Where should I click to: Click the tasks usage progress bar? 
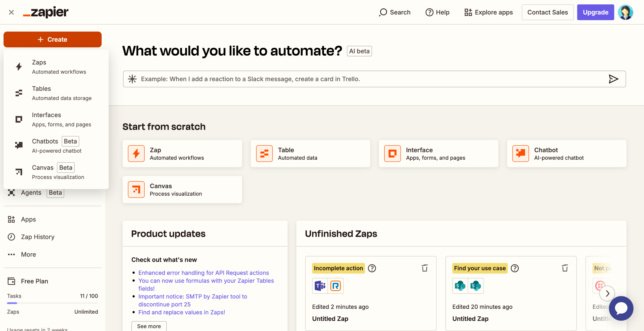(52, 303)
